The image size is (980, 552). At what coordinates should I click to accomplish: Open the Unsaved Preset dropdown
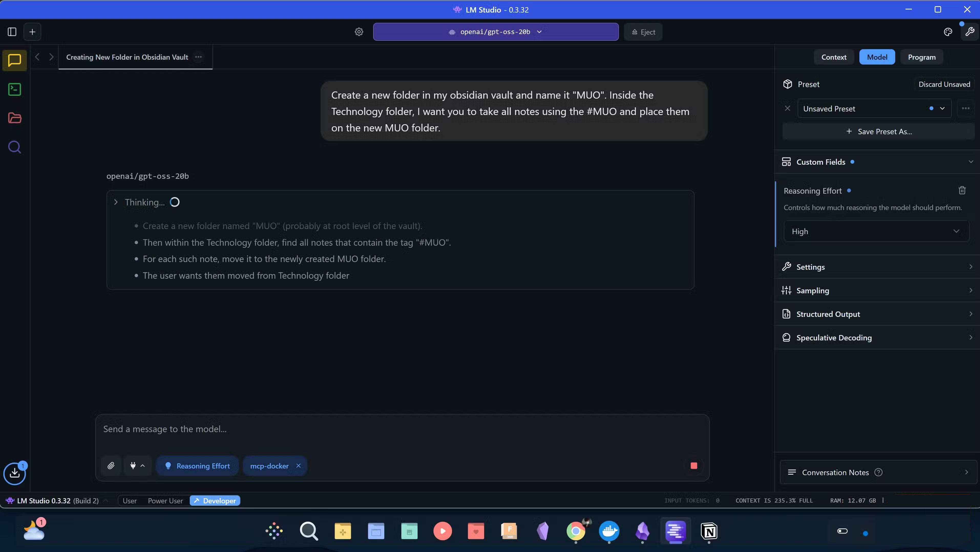coord(873,108)
